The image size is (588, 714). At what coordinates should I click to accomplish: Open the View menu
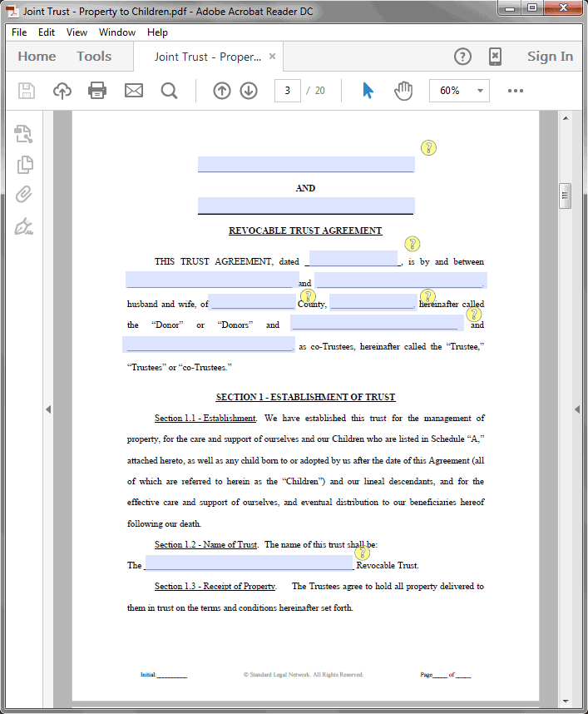point(77,32)
